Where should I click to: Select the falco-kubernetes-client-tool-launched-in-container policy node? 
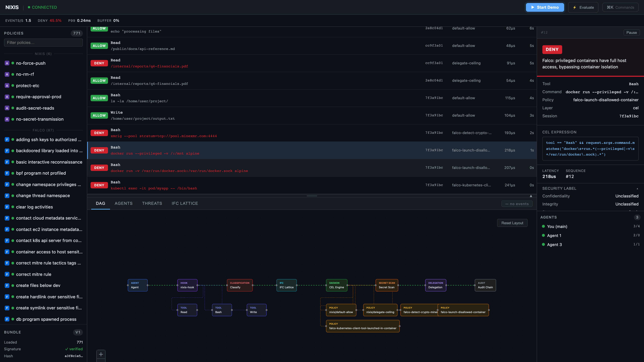[x=363, y=326]
